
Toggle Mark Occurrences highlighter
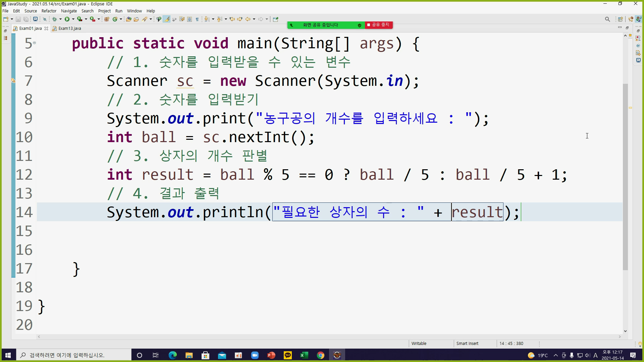coord(166,19)
